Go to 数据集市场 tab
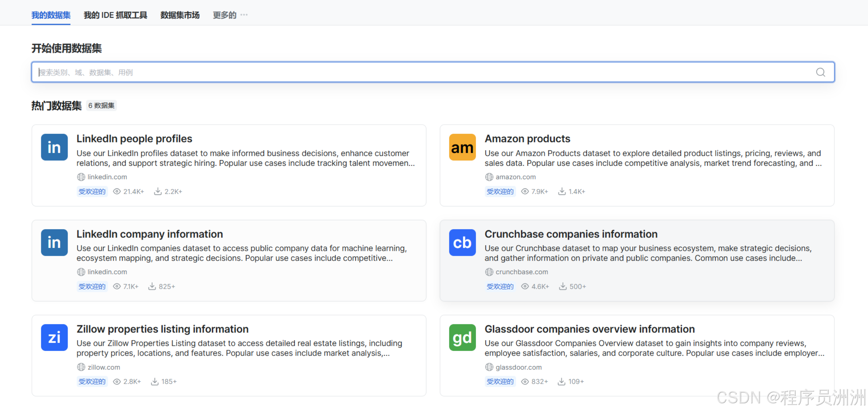The width and height of the screenshot is (868, 412). [x=180, y=15]
